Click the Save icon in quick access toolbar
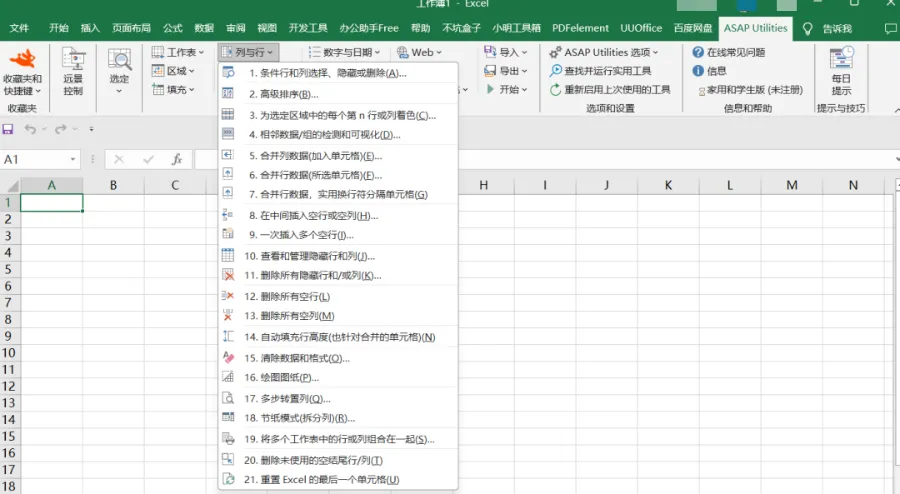This screenshot has height=494, width=900. pos(8,129)
